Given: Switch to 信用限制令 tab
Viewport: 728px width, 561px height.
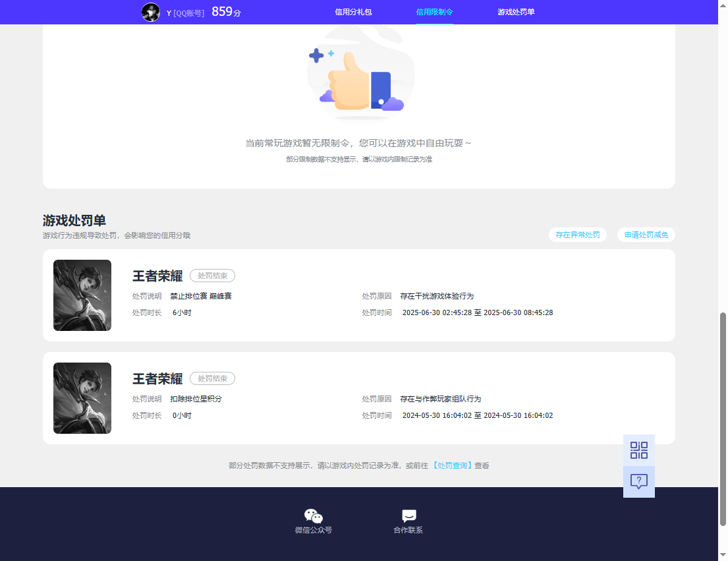Looking at the screenshot, I should (x=435, y=12).
